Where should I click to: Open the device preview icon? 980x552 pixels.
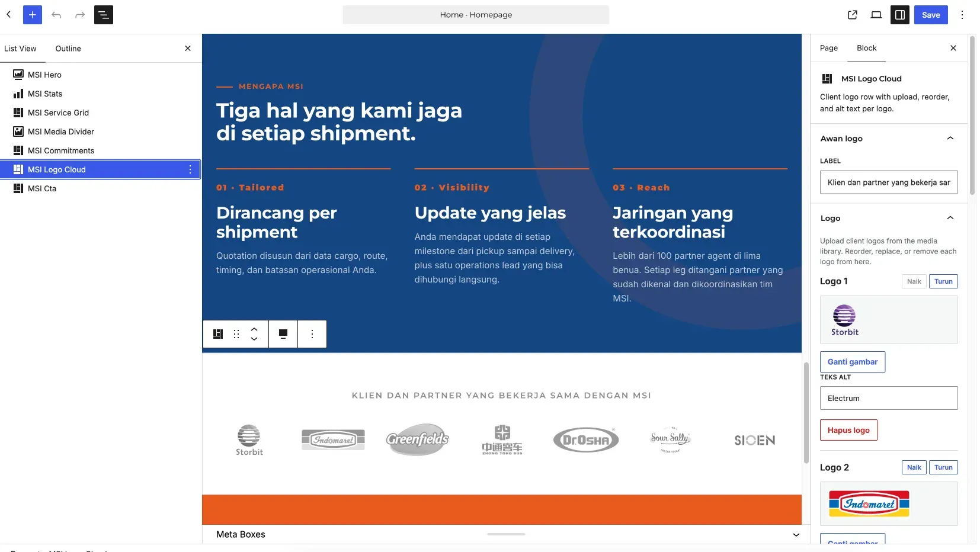(x=876, y=15)
